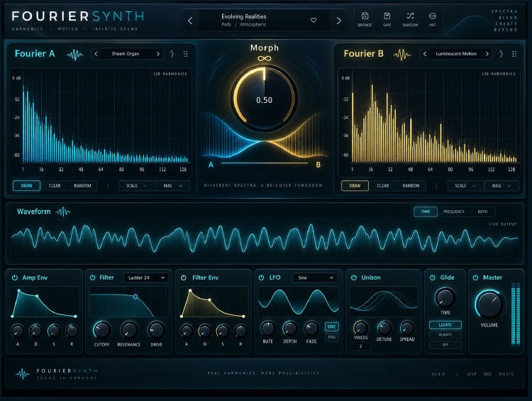Click the Filter Cutoff knob
Image resolution: width=532 pixels, height=401 pixels.
click(x=101, y=330)
